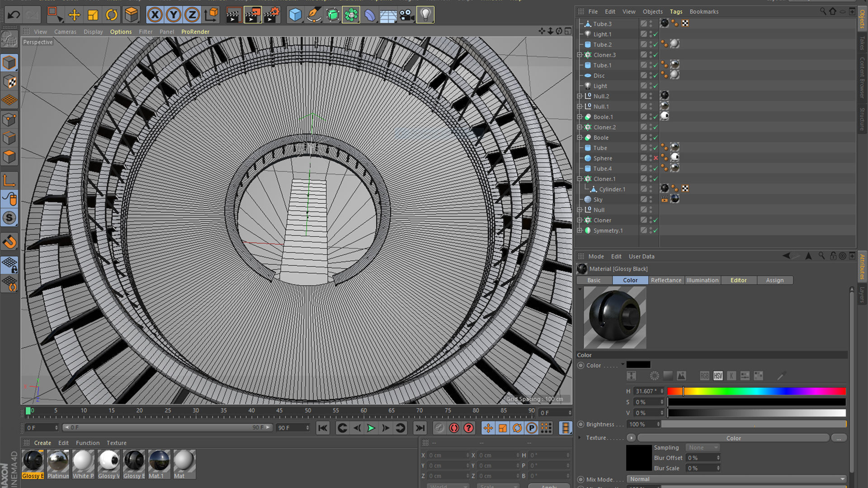Image resolution: width=868 pixels, height=488 pixels.
Task: Toggle the X axis lock
Action: [x=155, y=15]
